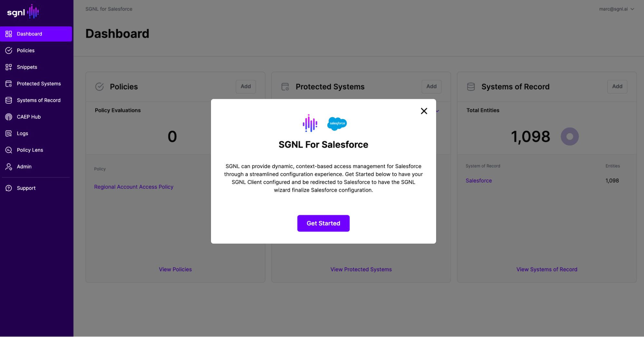Click the Policy Evaluations count 0

pyautogui.click(x=172, y=136)
